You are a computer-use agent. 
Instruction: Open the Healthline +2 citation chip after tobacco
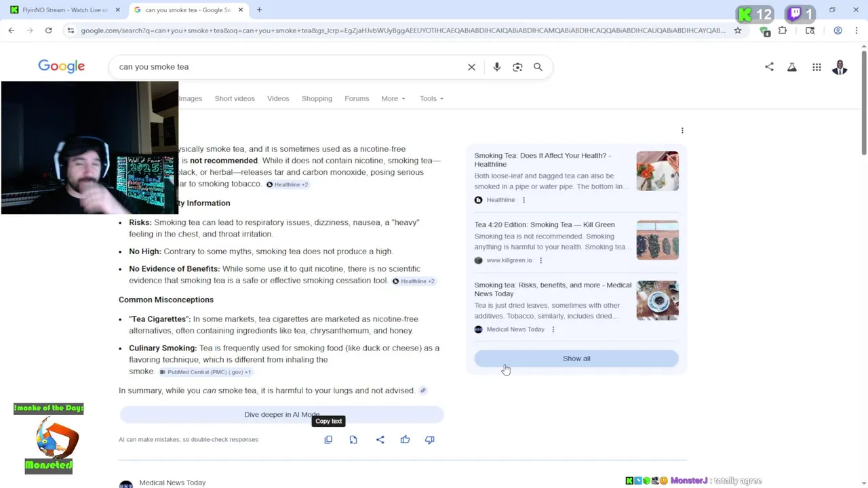(288, 184)
